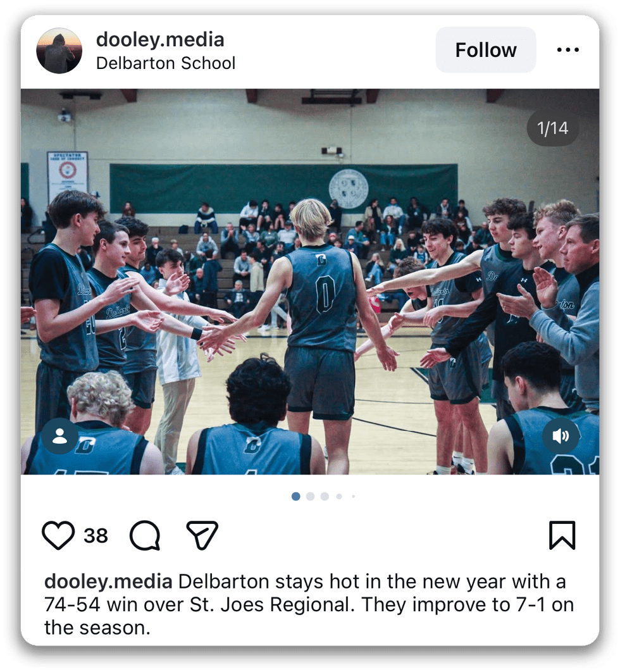Image resolution: width=620 pixels, height=672 pixels.
Task: Open comments via speech bubble icon
Action: point(145,535)
